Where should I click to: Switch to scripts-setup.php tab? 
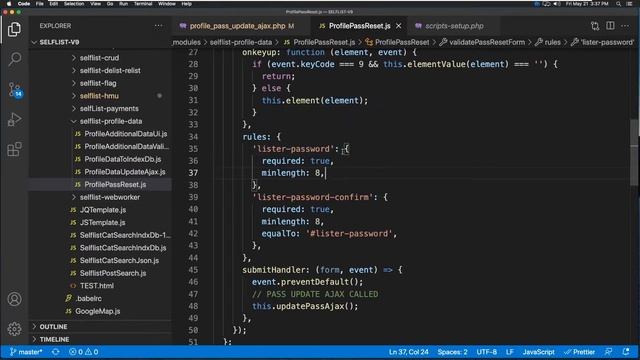[x=454, y=26]
